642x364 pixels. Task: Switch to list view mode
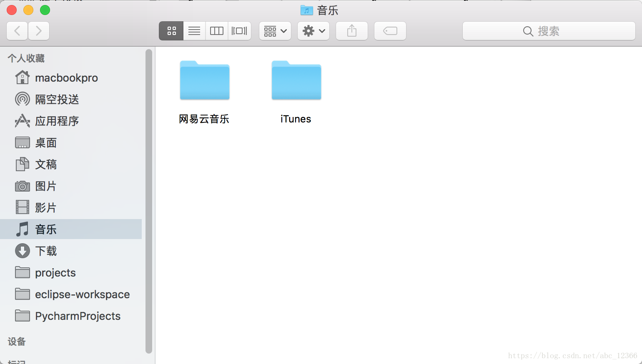pyautogui.click(x=194, y=31)
